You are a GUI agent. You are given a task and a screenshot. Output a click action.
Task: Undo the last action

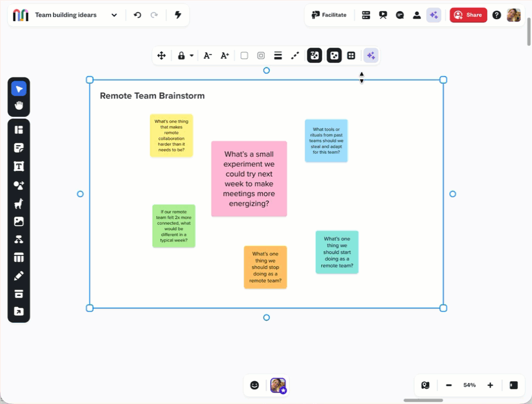[137, 15]
